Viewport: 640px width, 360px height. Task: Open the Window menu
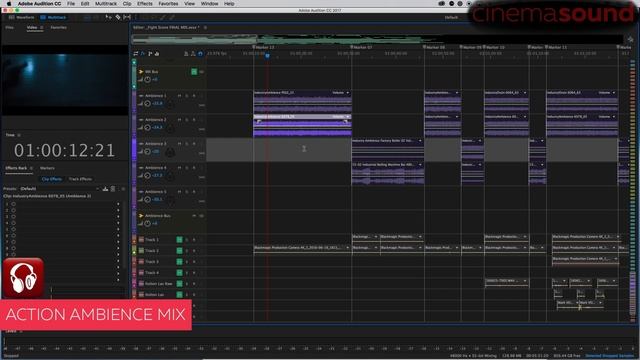(209, 4)
